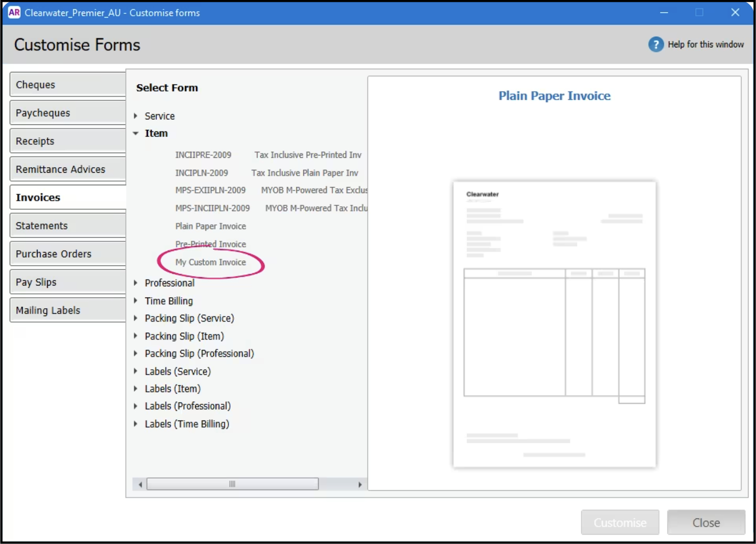Click the Close button
Viewport: 756px width, 544px height.
[706, 523]
